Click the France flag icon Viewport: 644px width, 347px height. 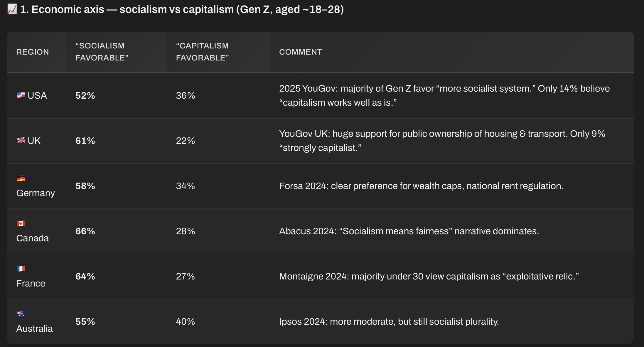21,269
